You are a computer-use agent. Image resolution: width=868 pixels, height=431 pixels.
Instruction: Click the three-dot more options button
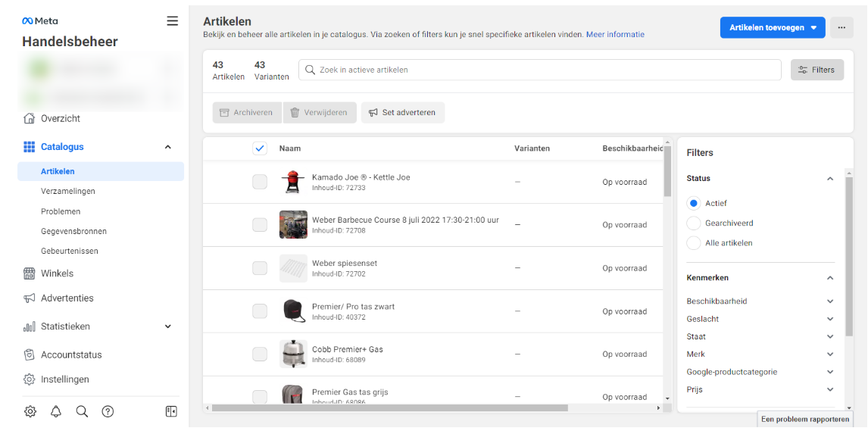841,27
